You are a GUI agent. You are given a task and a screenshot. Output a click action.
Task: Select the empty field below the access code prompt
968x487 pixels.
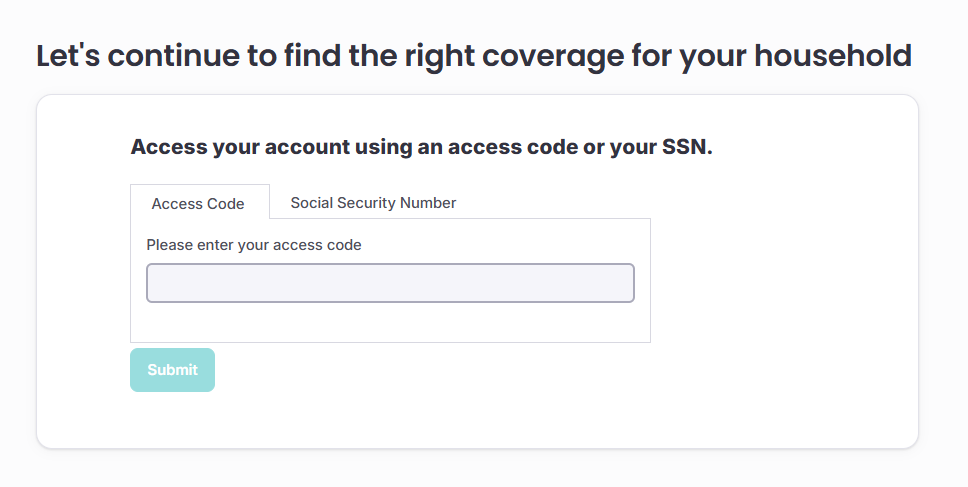click(390, 283)
